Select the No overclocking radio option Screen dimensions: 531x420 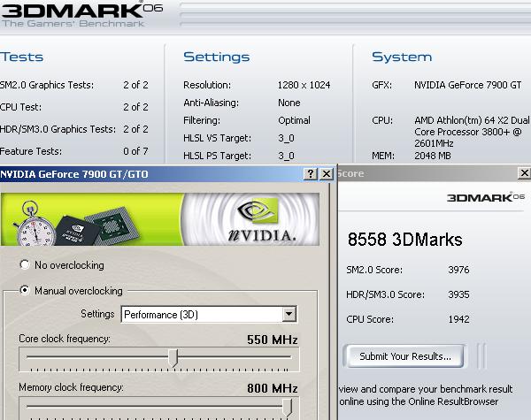pos(25,264)
